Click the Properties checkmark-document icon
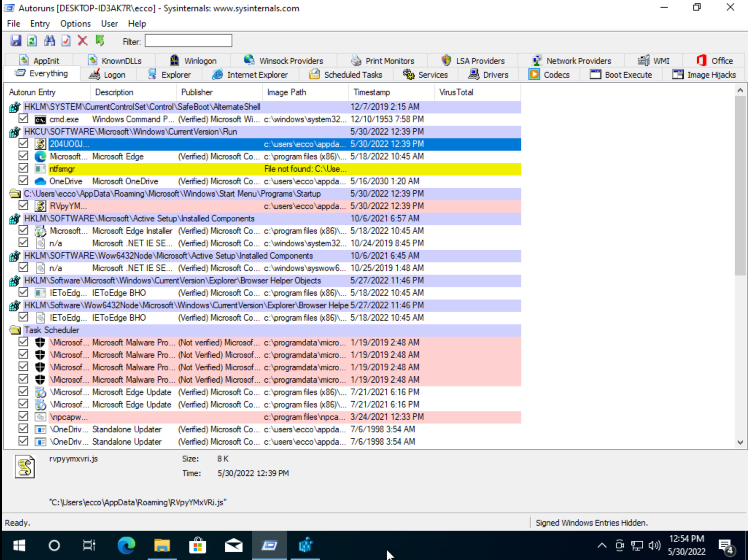The image size is (748, 560). 66,40
